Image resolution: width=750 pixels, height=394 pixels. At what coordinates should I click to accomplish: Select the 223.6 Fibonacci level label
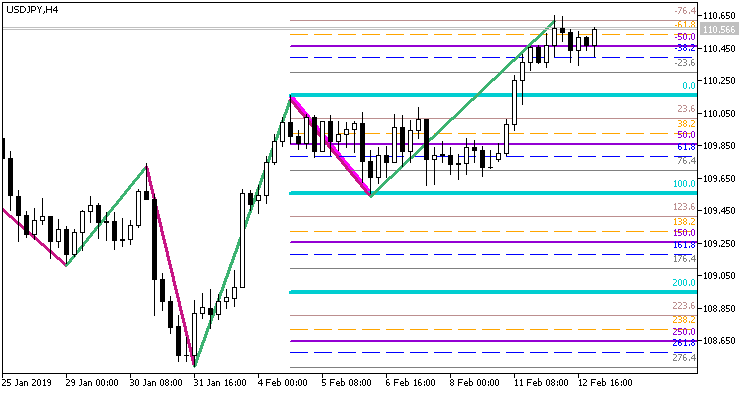click(684, 305)
